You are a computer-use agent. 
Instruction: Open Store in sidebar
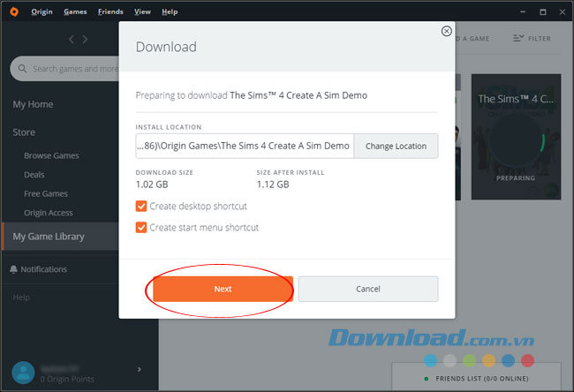point(24,132)
